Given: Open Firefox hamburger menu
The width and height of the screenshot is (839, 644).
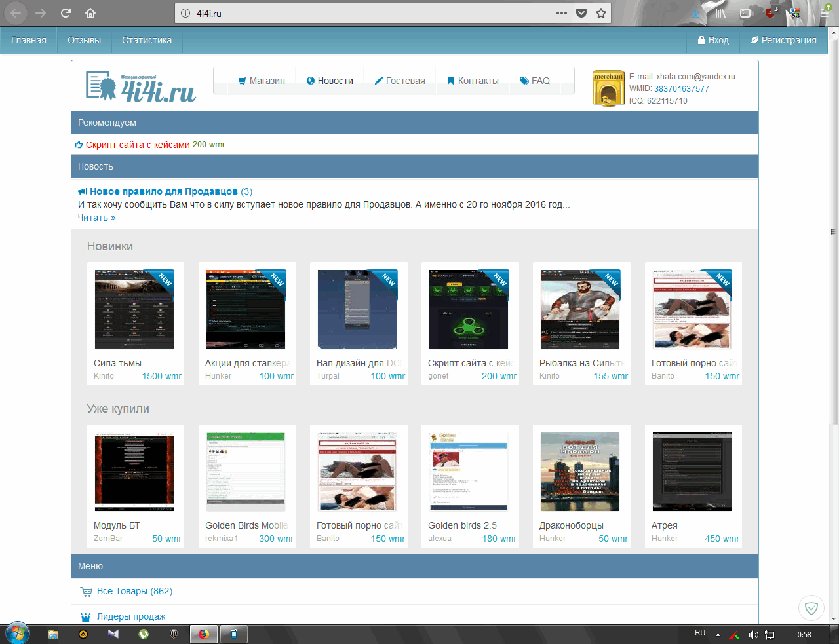Looking at the screenshot, I should [825, 13].
